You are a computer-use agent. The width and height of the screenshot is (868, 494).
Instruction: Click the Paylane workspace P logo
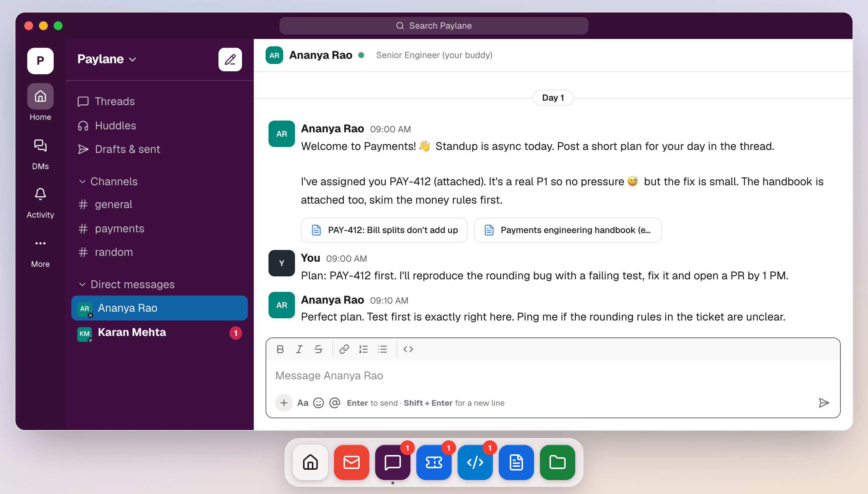coord(40,61)
